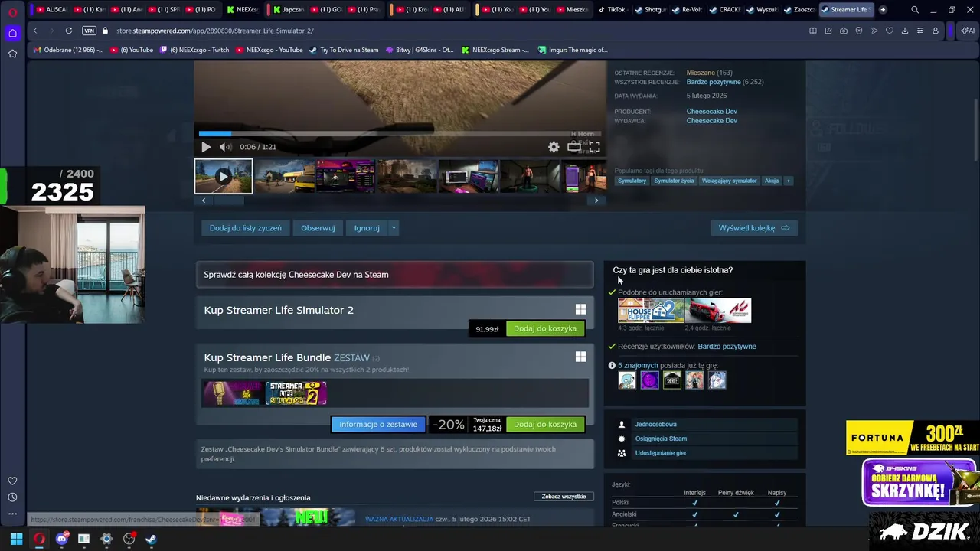The height and width of the screenshot is (551, 980).
Task: Open video settings gear in player
Action: (554, 147)
